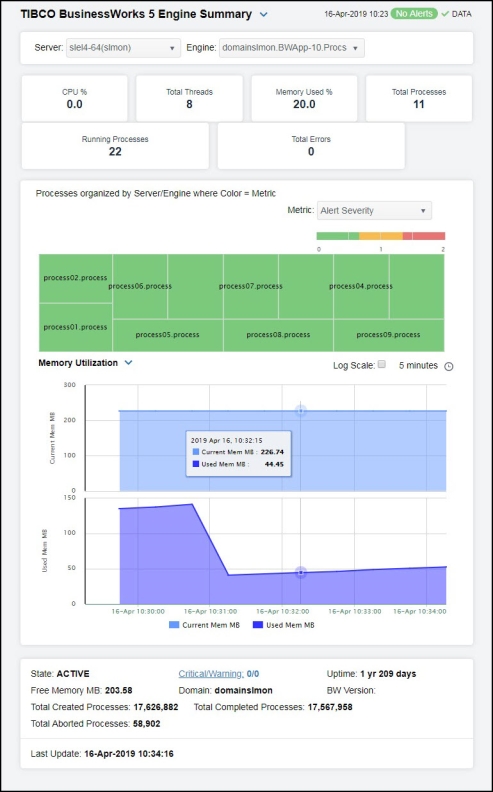Click the Total Aborted Processes value 58,902

tap(146, 724)
